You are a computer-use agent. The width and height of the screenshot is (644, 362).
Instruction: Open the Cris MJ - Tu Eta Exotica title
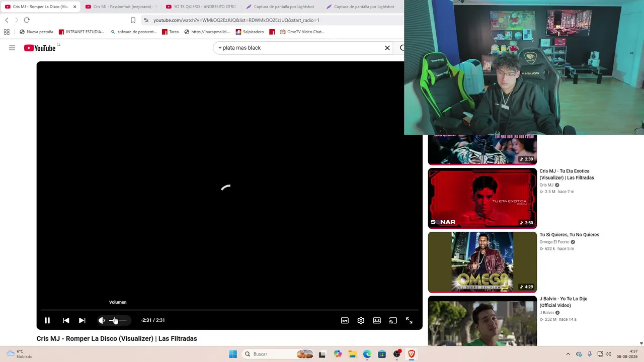pyautogui.click(x=567, y=174)
